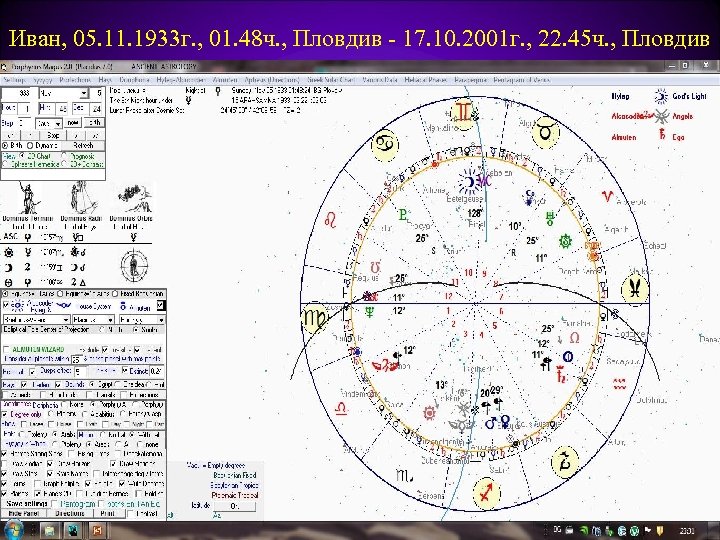Image resolution: width=720 pixels, height=540 pixels.
Task: Click the Refresh button
Action: tap(83, 146)
